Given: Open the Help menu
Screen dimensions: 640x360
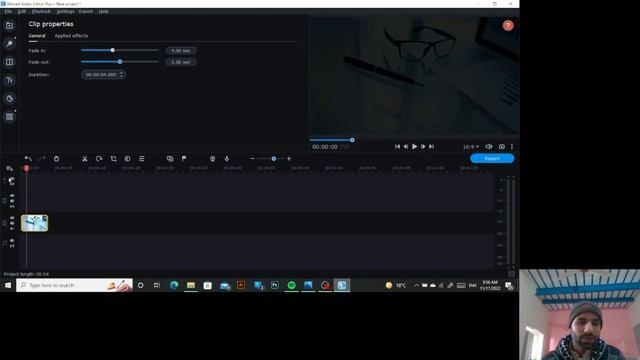Looking at the screenshot, I should [x=104, y=11].
